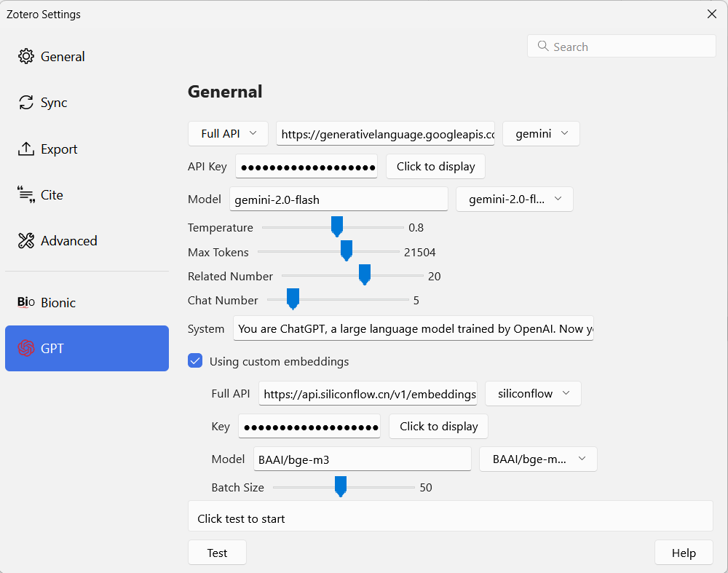Close the Zotero Settings window
This screenshot has height=573, width=728.
tap(711, 14)
